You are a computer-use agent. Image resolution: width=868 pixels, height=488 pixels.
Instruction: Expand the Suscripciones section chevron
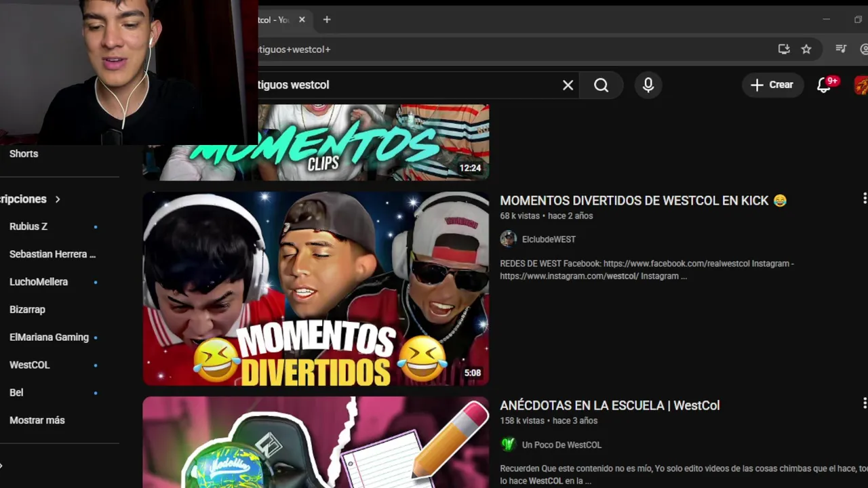[58, 199]
